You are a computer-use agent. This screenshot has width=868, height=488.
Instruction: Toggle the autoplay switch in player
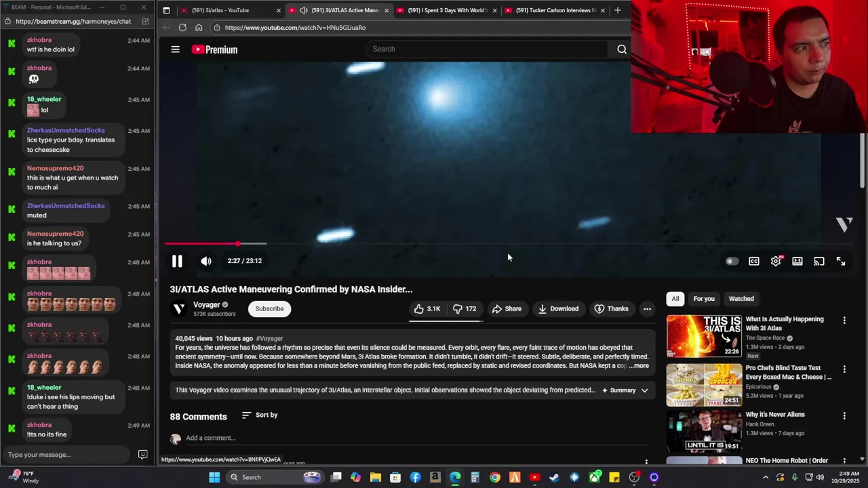coord(732,261)
